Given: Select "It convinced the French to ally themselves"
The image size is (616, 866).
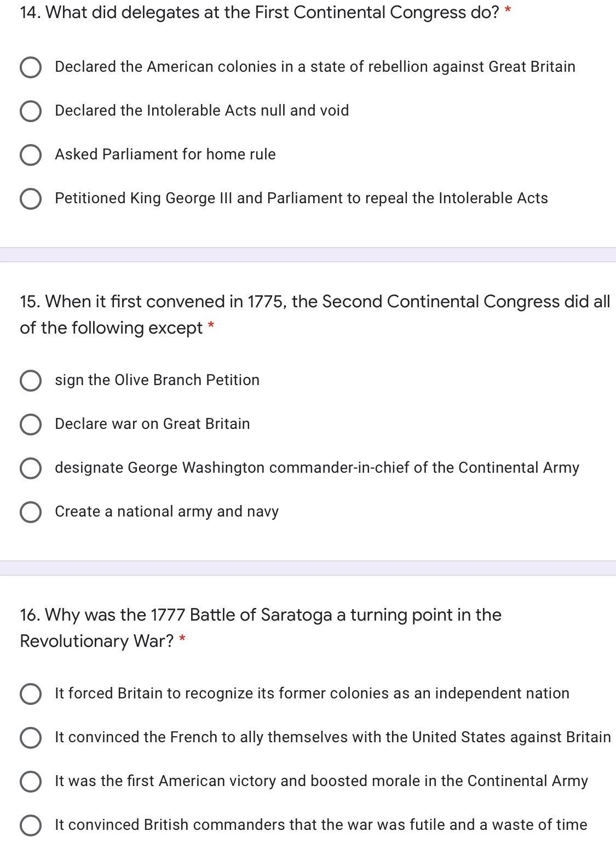Looking at the screenshot, I should point(30,737).
